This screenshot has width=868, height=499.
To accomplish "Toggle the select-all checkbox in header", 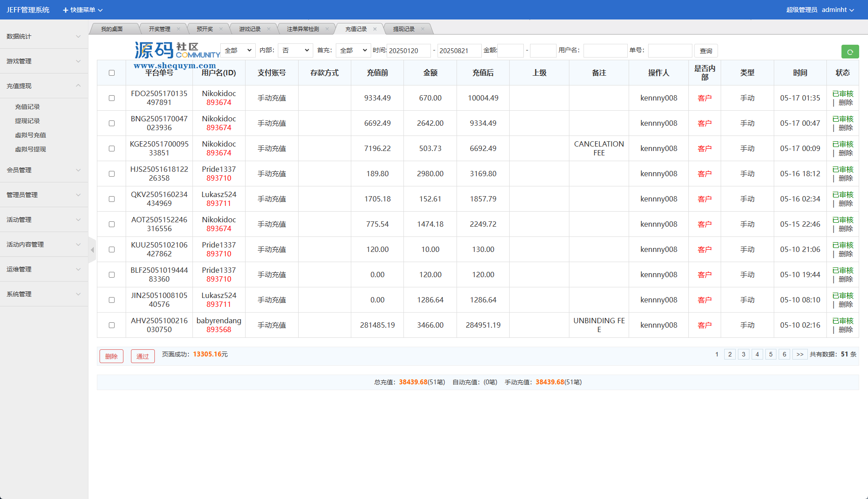I will [x=111, y=73].
